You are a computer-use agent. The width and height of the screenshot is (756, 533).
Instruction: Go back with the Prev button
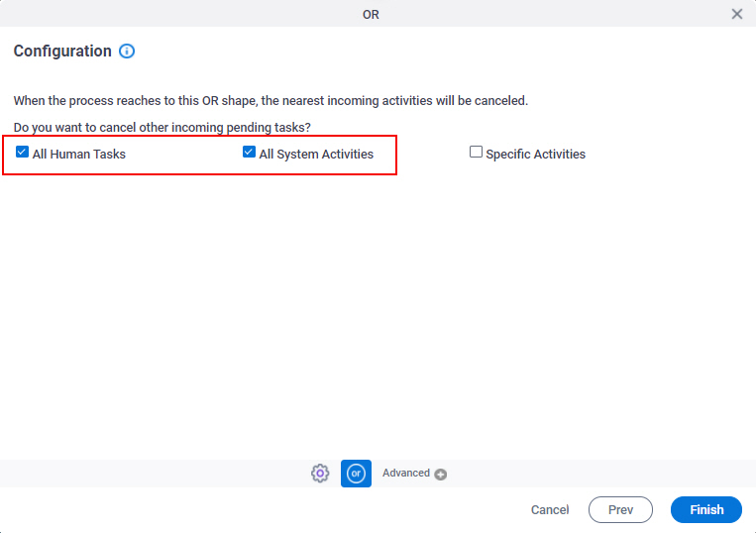coord(620,510)
